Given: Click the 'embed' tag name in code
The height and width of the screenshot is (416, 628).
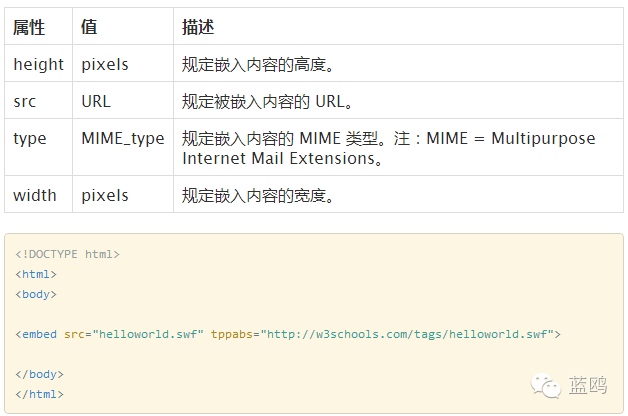Looking at the screenshot, I should coord(39,334).
